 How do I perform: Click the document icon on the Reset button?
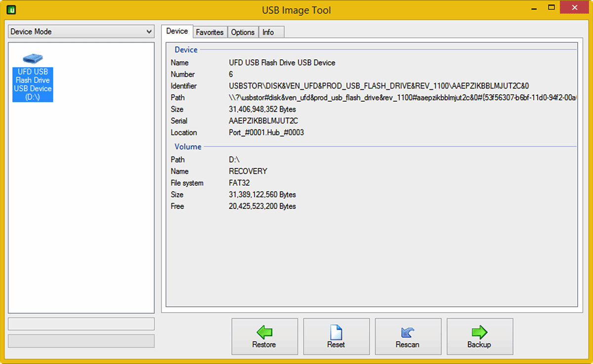336,332
